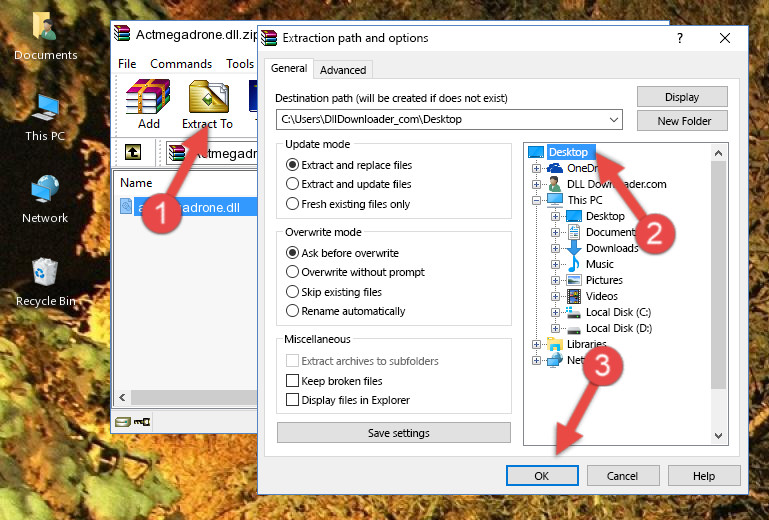Click the Add archive toolbar icon
Screen dimensions: 769x520
click(x=148, y=104)
